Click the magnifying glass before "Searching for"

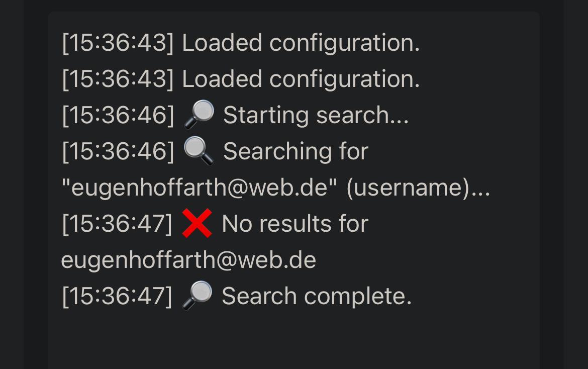[x=199, y=151]
